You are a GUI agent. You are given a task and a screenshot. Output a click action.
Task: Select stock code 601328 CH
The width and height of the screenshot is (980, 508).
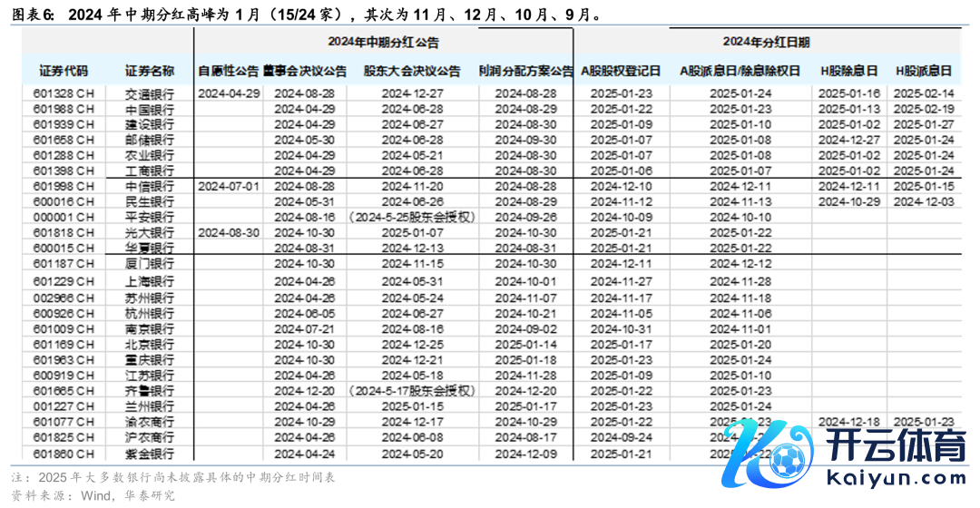click(64, 93)
